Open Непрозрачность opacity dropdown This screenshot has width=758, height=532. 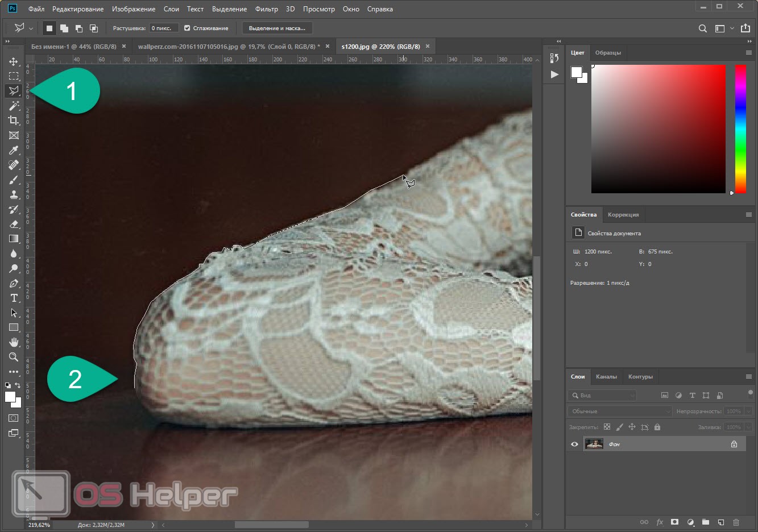748,411
